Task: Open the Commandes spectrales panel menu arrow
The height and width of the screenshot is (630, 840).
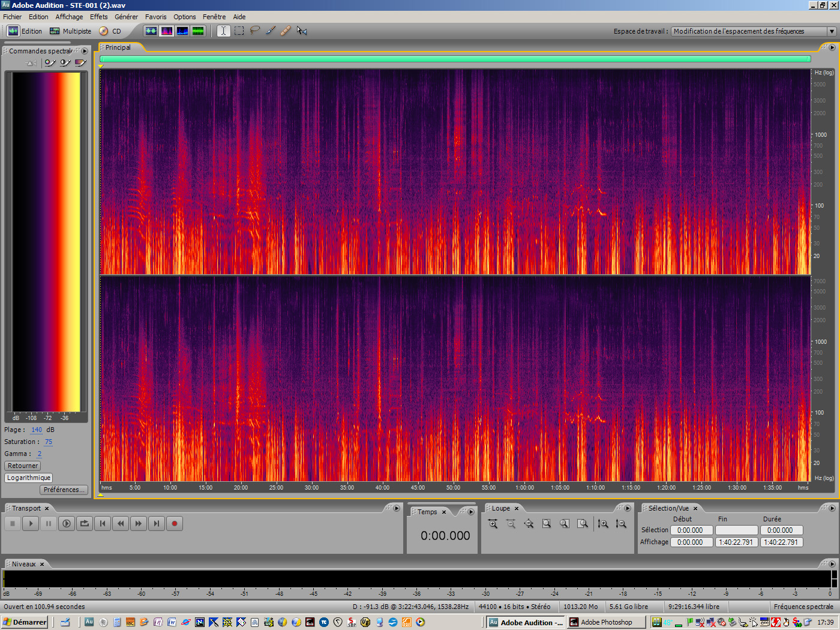Action: 85,51
